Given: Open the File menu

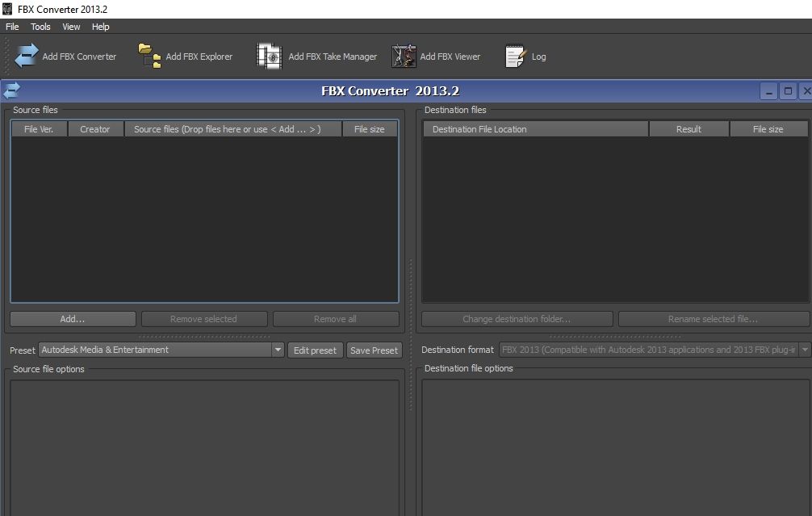Looking at the screenshot, I should pyautogui.click(x=12, y=27).
